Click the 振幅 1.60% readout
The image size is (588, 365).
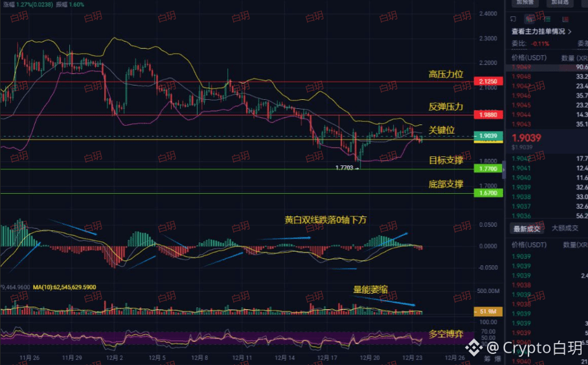pos(70,5)
